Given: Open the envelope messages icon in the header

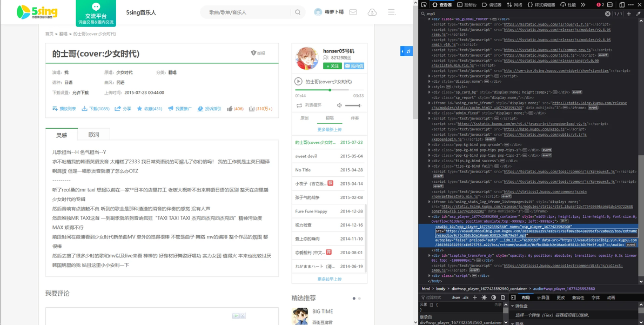Looking at the screenshot, I should tap(353, 12).
